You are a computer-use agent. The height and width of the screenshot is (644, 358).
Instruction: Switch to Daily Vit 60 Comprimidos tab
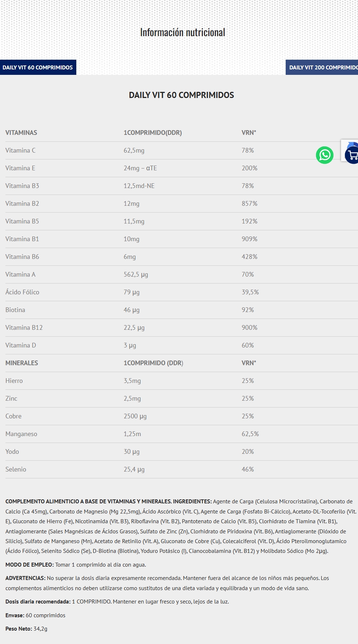point(38,67)
